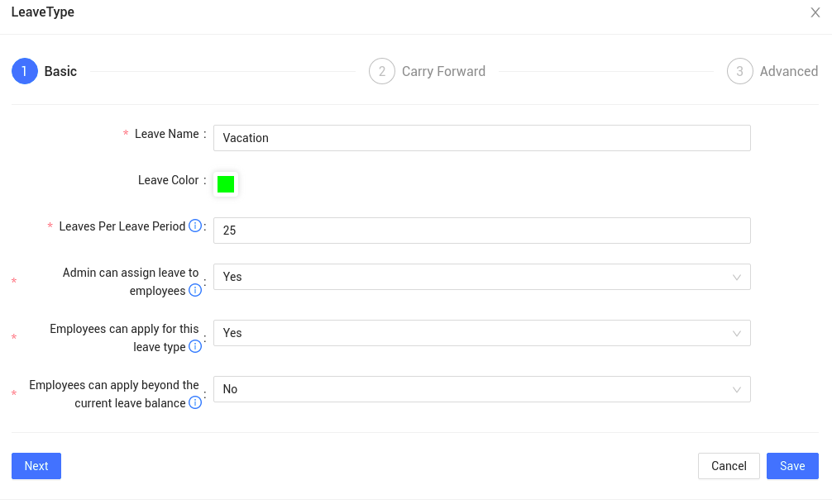832x504 pixels.
Task: Click the step 3 circle icon
Action: 740,71
